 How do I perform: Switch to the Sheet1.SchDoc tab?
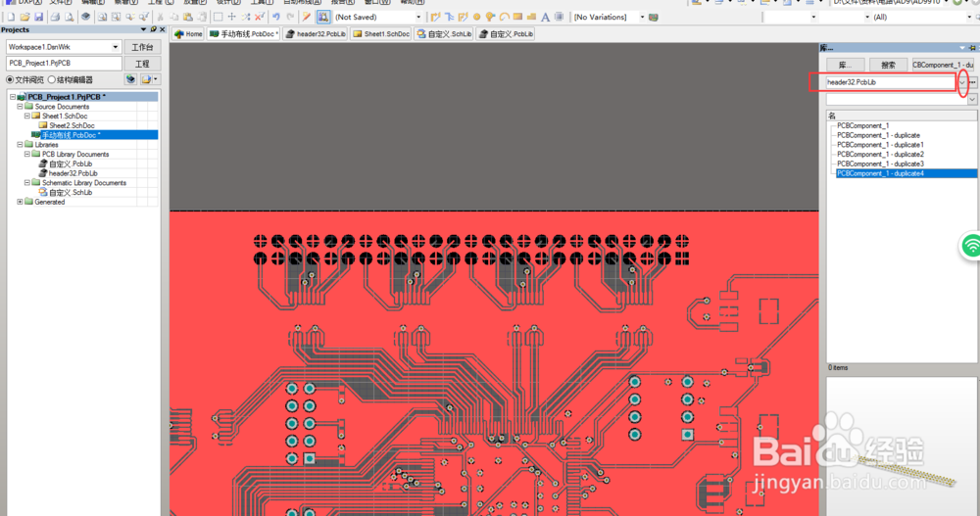(x=381, y=33)
